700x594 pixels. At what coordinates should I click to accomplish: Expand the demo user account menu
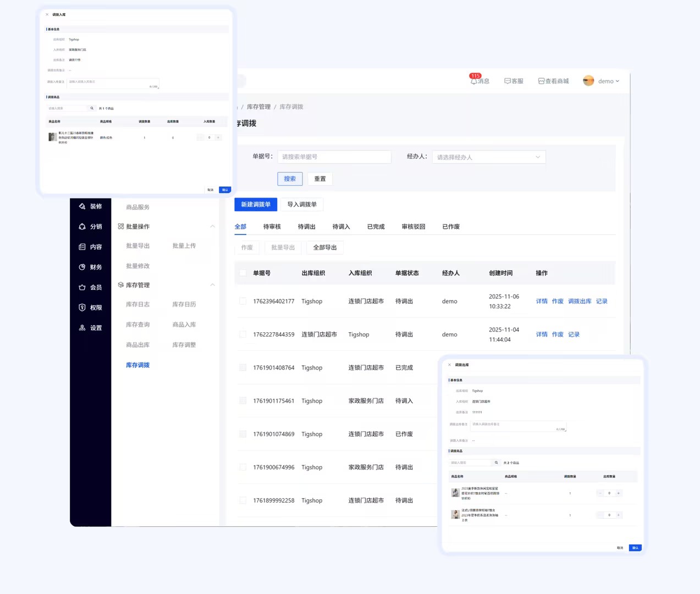pyautogui.click(x=601, y=81)
